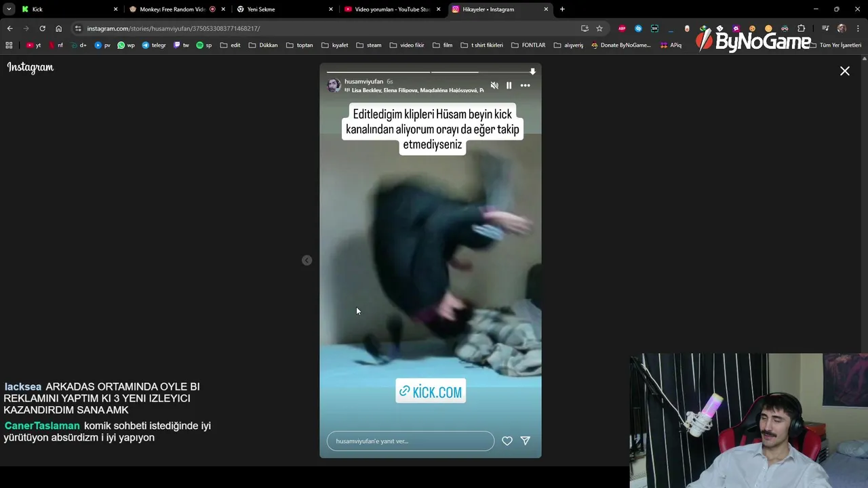
Task: Open a new browser tab
Action: (562, 9)
